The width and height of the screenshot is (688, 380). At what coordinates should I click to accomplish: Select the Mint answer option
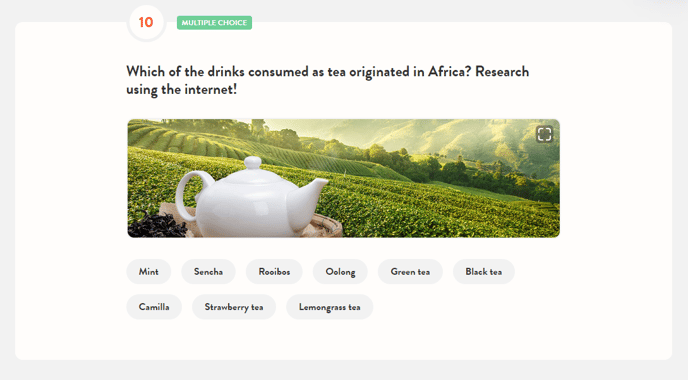(149, 272)
